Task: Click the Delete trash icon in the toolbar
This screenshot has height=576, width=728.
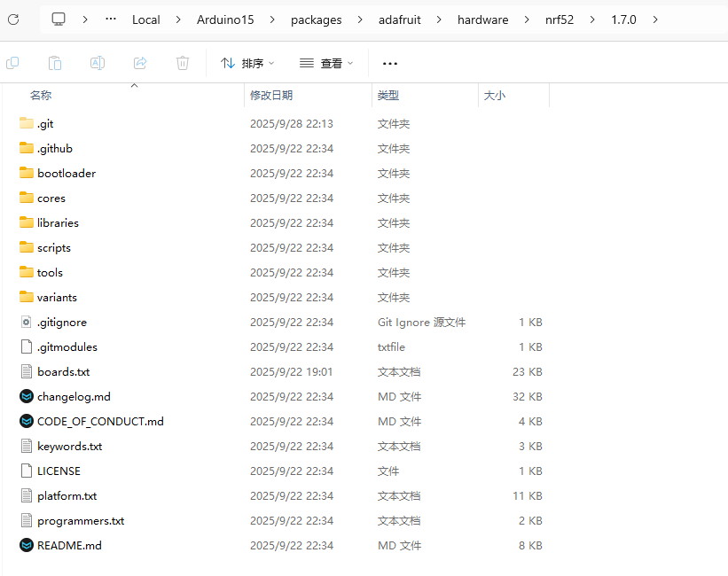Action: click(x=183, y=63)
